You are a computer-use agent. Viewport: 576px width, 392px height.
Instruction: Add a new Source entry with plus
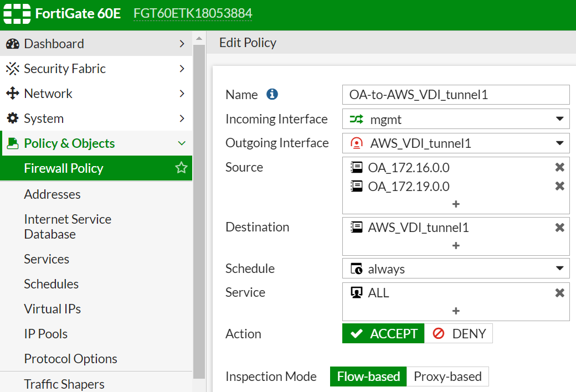(x=456, y=204)
